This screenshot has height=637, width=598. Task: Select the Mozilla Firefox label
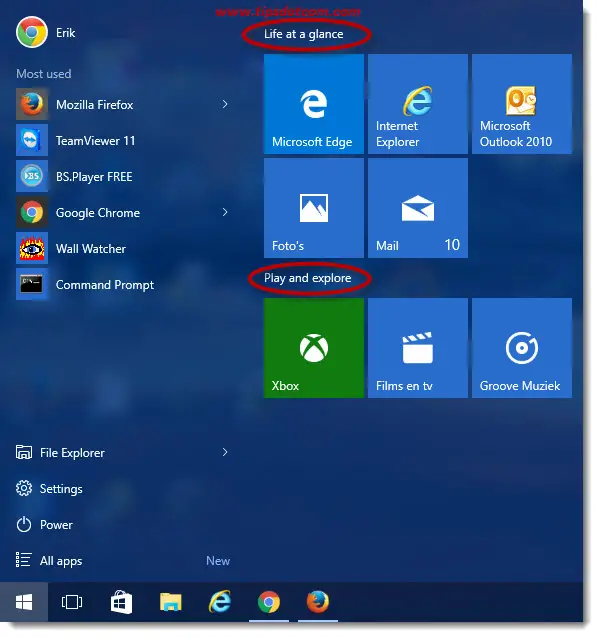point(95,105)
